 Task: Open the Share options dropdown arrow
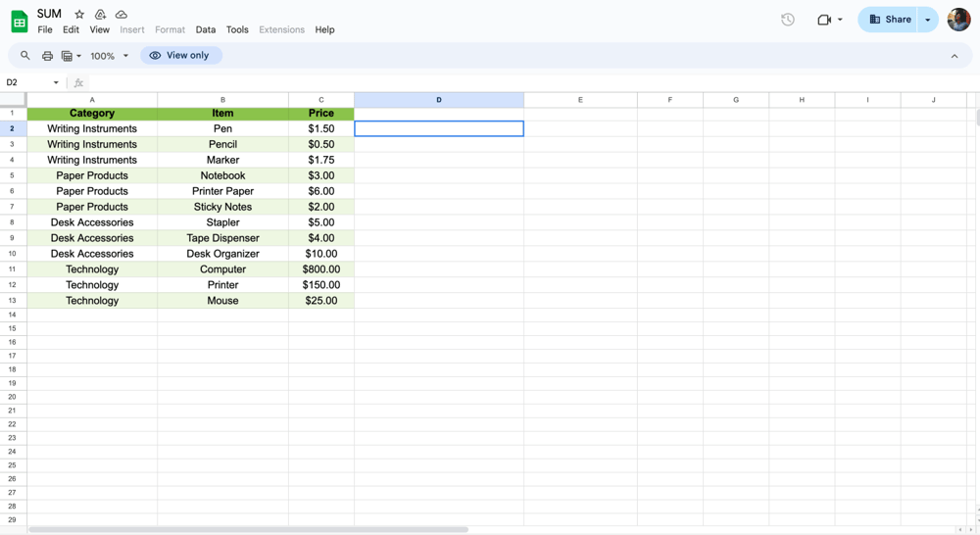point(928,20)
